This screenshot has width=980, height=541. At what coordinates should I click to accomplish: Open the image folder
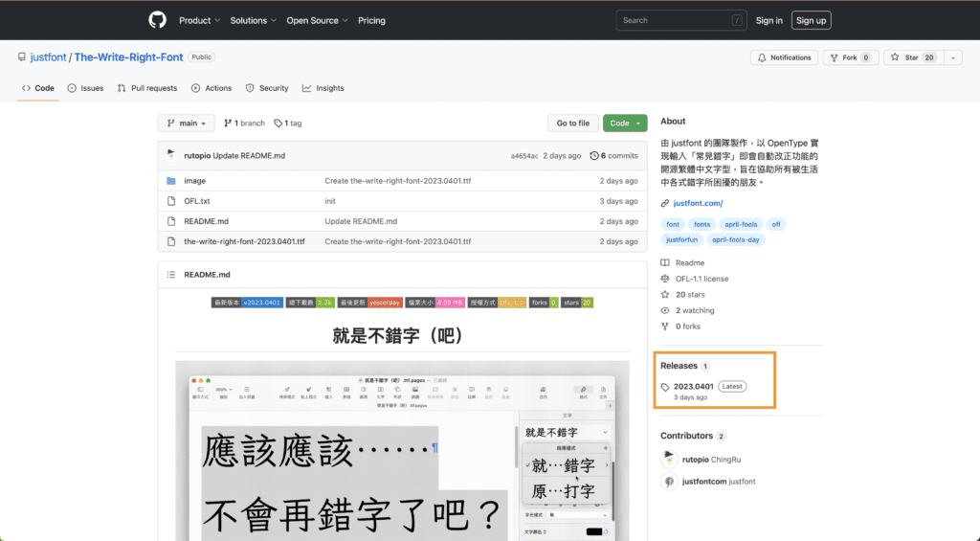pos(194,181)
